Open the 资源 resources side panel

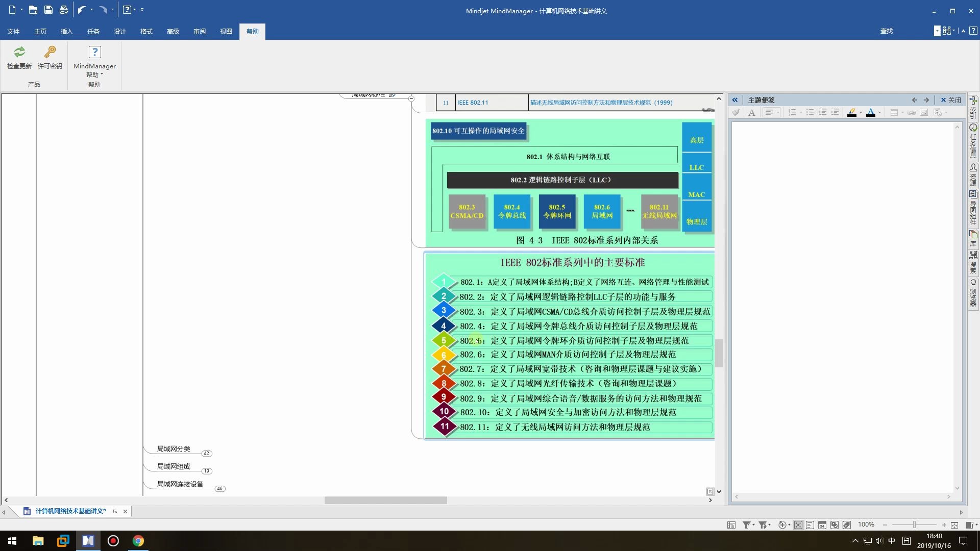tap(973, 175)
